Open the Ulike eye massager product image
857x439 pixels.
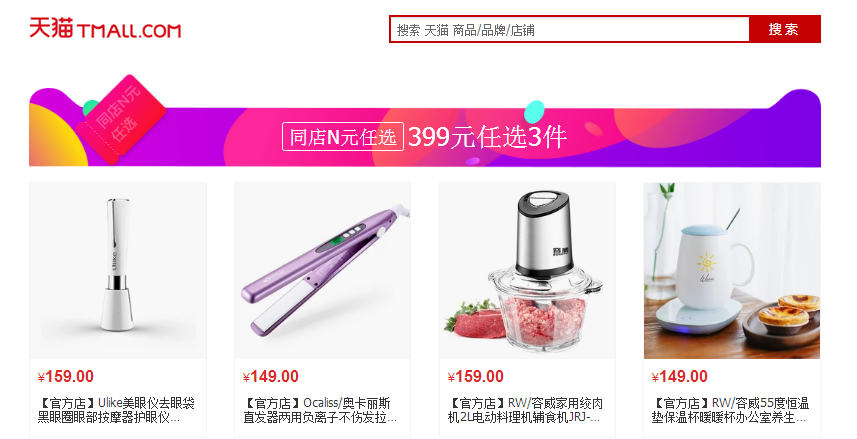[118, 271]
